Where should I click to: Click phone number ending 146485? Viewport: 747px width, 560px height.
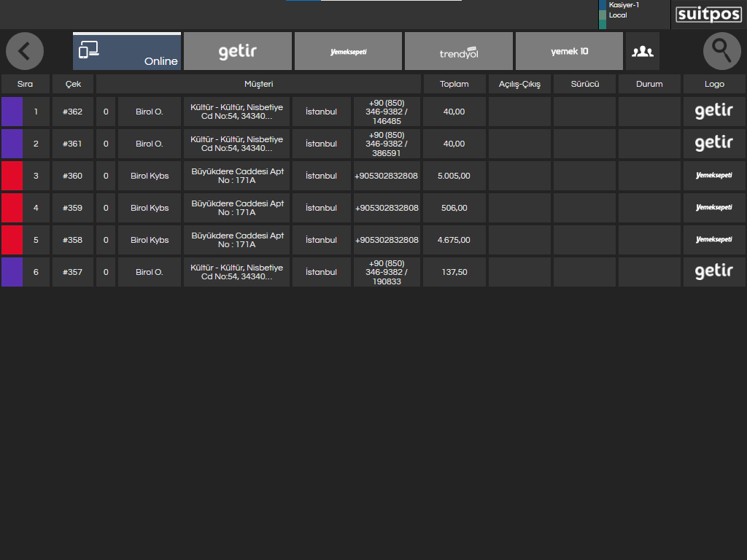(x=387, y=112)
